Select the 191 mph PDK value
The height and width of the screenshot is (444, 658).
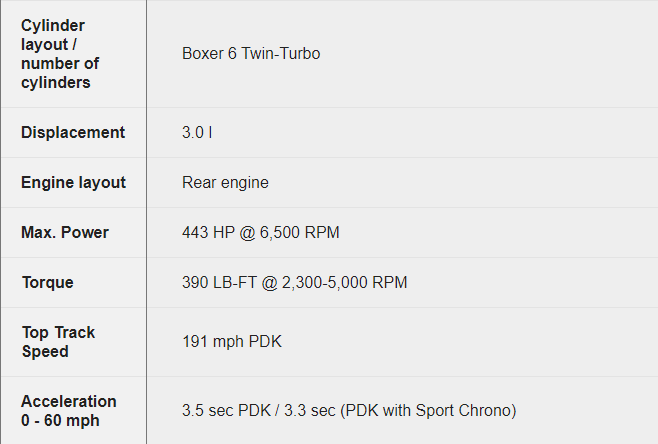click(x=232, y=342)
